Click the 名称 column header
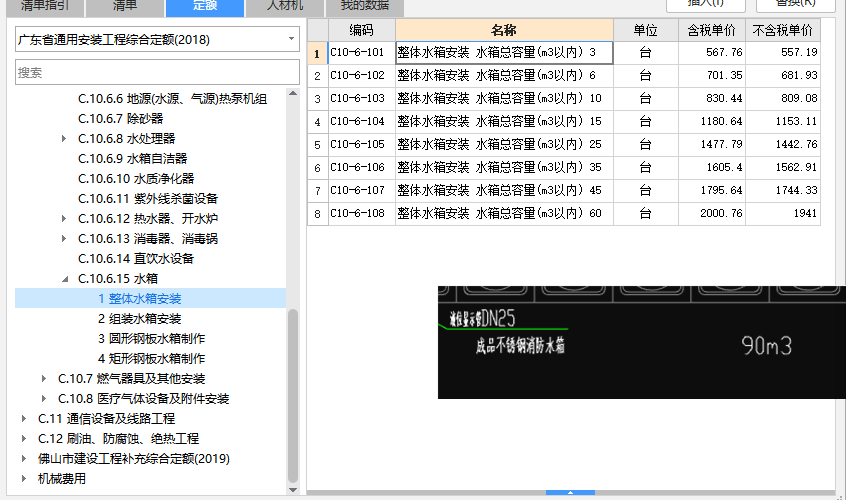 [504, 30]
